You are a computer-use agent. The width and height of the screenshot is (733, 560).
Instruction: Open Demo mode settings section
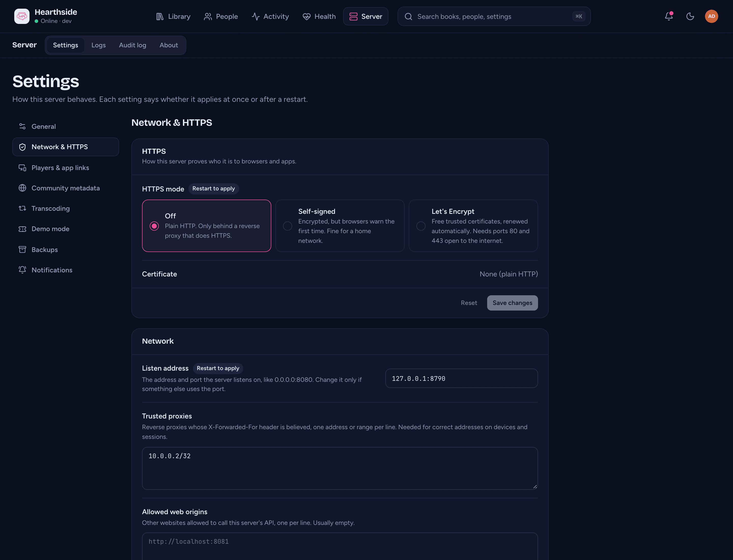(x=66, y=229)
